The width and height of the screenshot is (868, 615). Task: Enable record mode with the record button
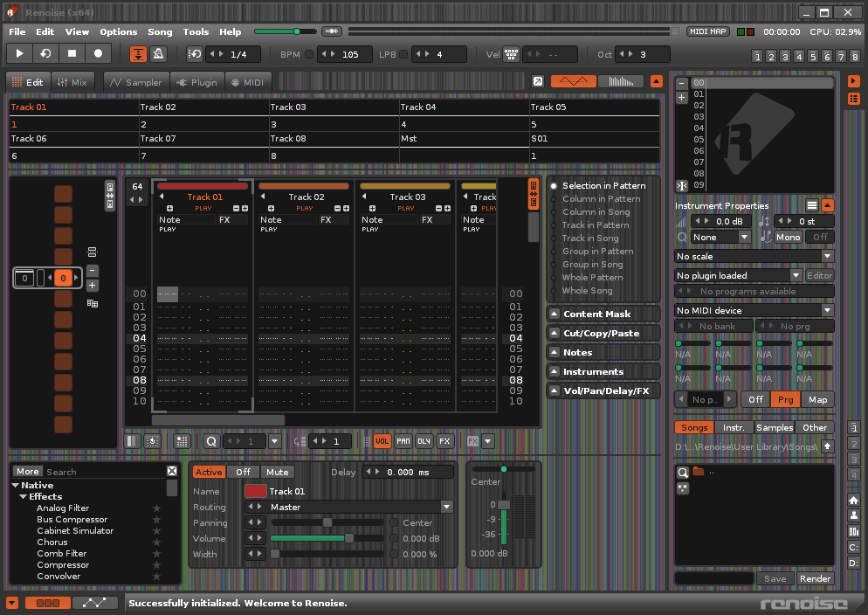coord(98,53)
